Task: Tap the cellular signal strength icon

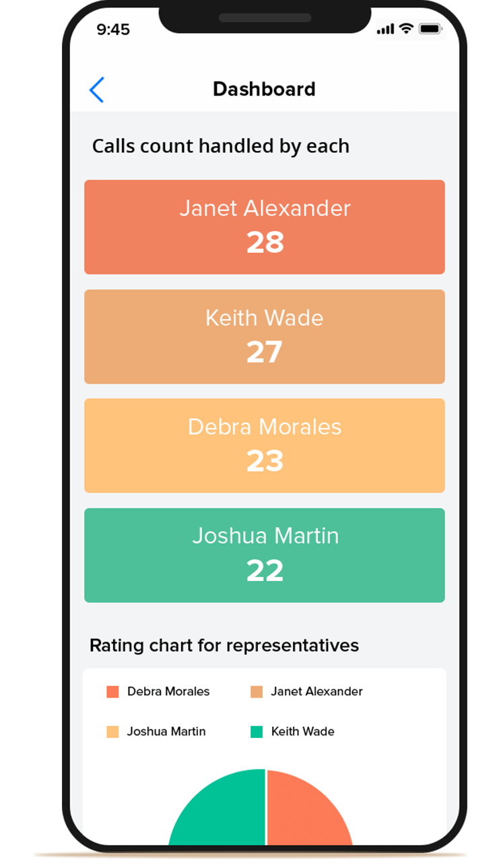Action: tap(385, 29)
